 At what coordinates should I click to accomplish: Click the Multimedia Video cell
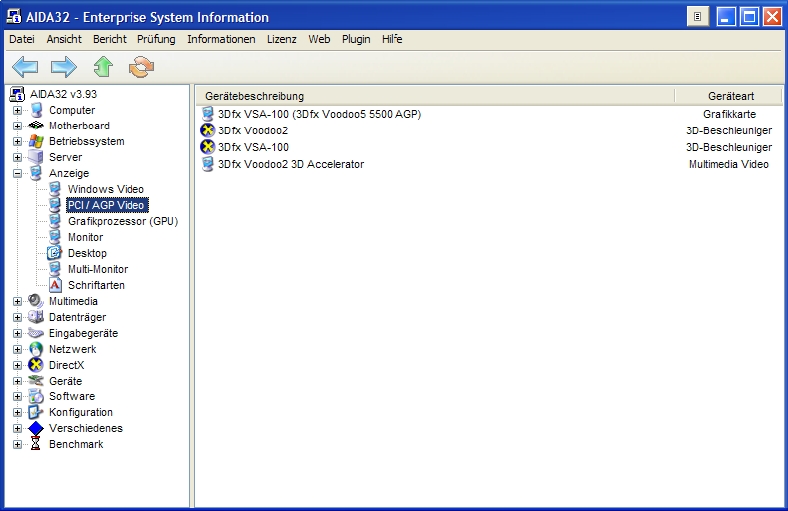coord(729,164)
